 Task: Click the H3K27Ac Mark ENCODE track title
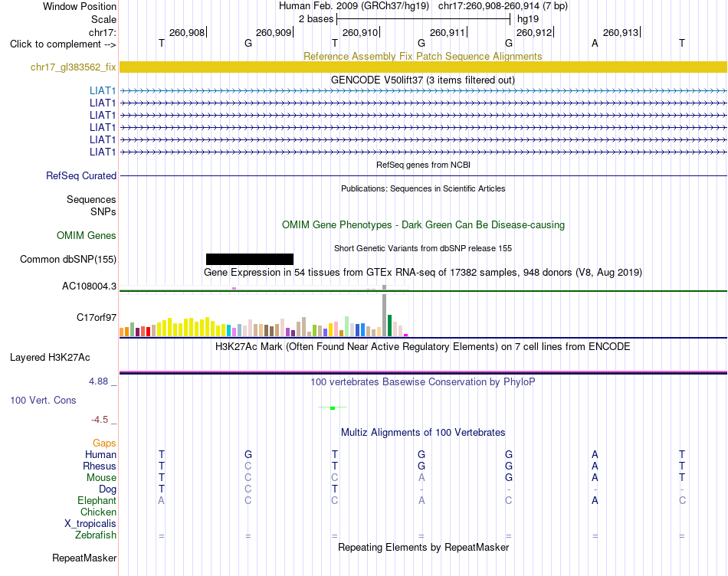tap(423, 347)
